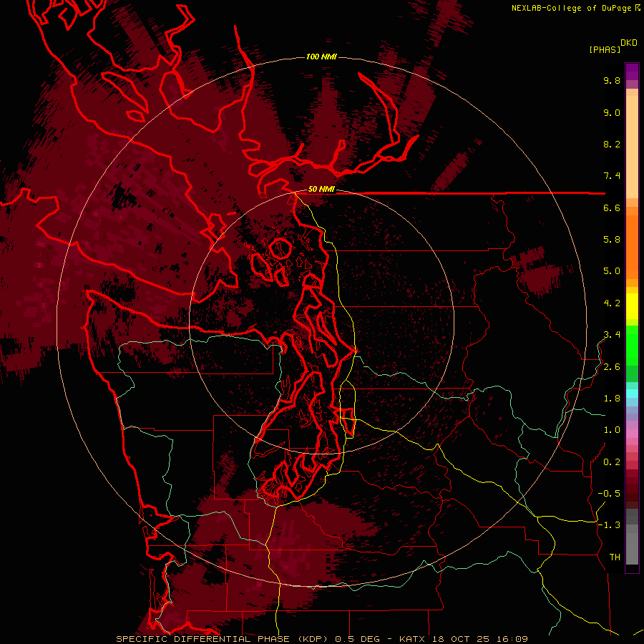This screenshot has height=644, width=644.
Task: Click the TH threshold label
Action: [x=615, y=557]
